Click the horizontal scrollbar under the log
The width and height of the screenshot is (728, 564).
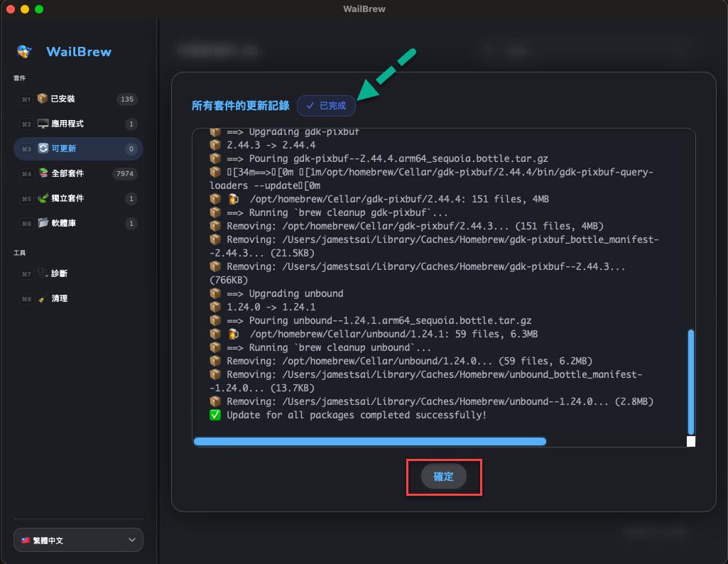[x=369, y=441]
